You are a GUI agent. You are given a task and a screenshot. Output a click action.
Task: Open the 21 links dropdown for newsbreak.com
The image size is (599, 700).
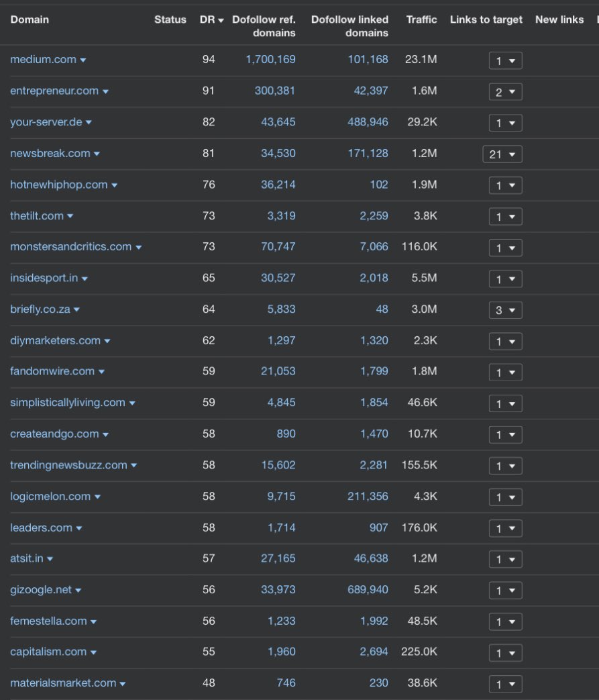(x=502, y=154)
